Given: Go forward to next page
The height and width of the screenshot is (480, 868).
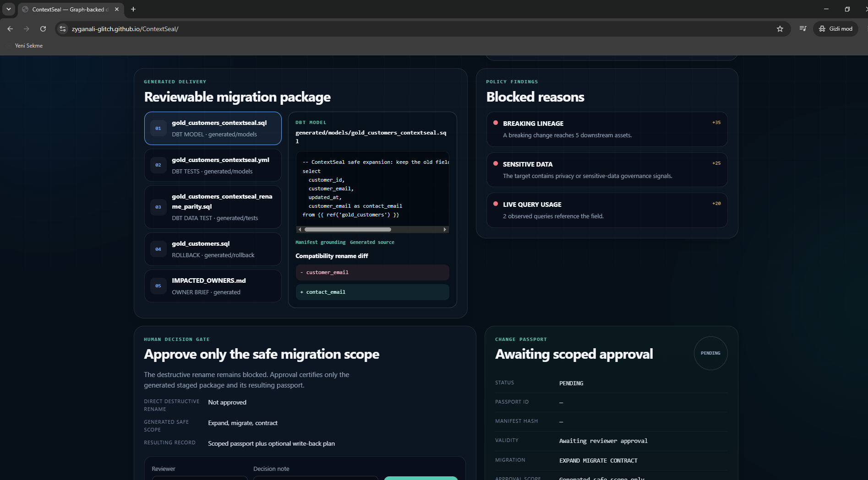Looking at the screenshot, I should 27,29.
